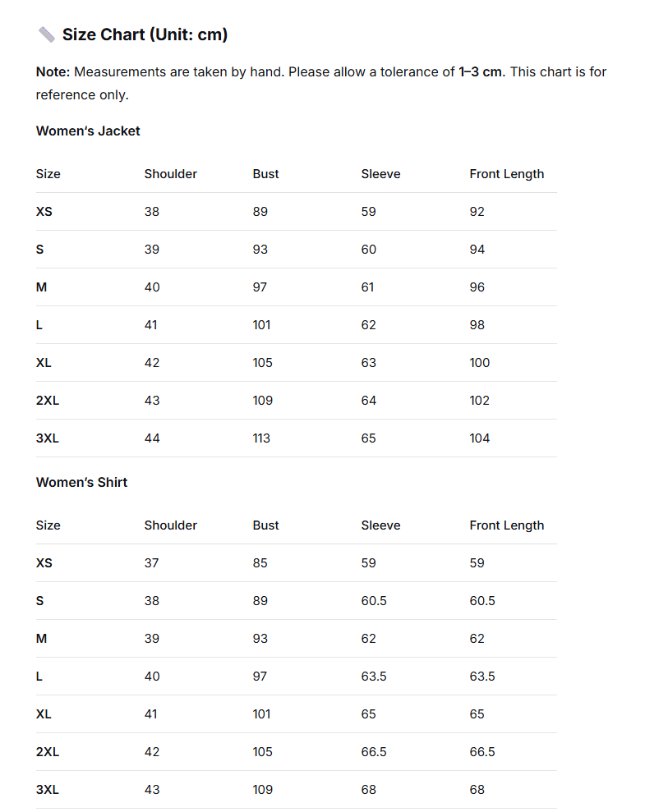Image resolution: width=645 pixels, height=812 pixels.
Task: Click the shirt L front length 63.5
Action: [x=482, y=677]
